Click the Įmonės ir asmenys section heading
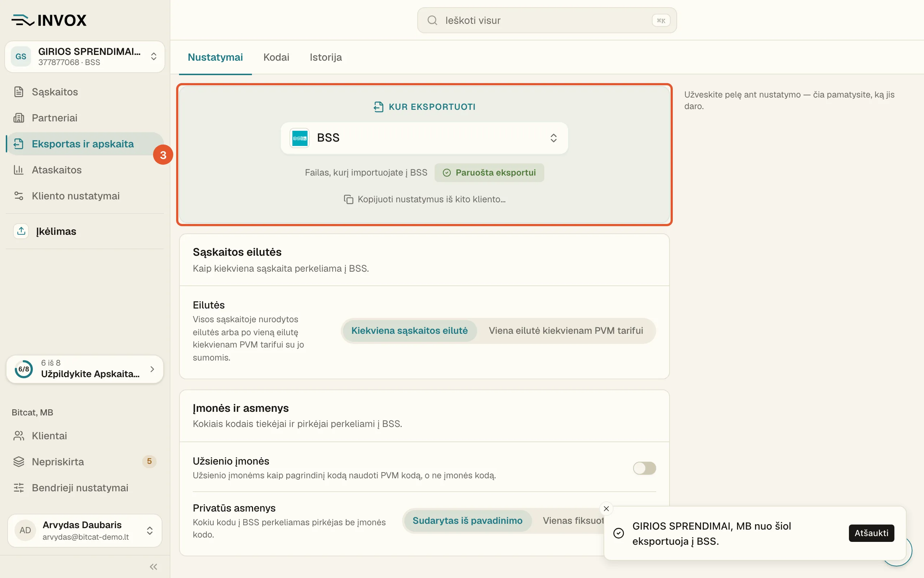The height and width of the screenshot is (578, 924). 240,408
